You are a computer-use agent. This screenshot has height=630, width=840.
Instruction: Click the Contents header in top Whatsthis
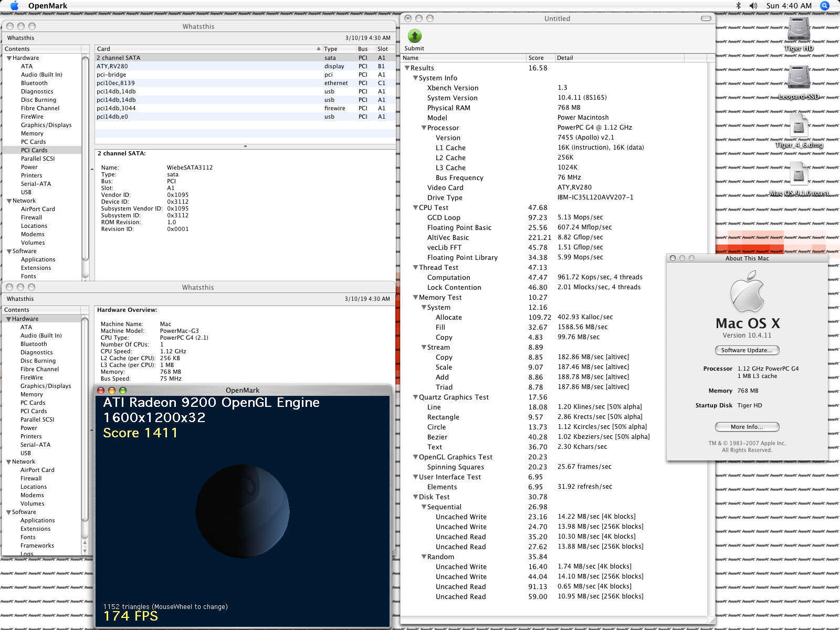[42, 49]
